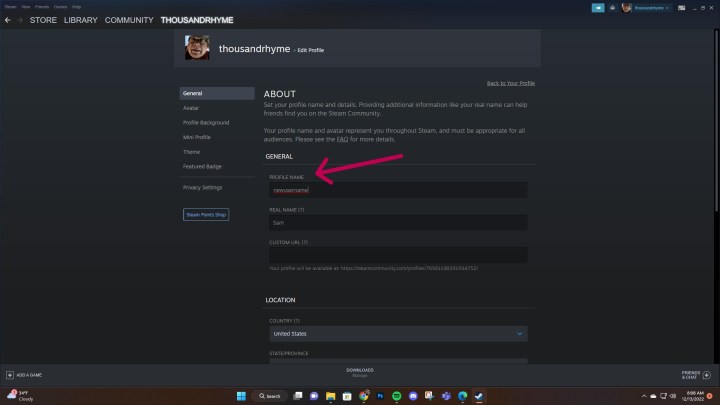Select General in the sidebar
The image size is (720, 405).
click(x=217, y=93)
